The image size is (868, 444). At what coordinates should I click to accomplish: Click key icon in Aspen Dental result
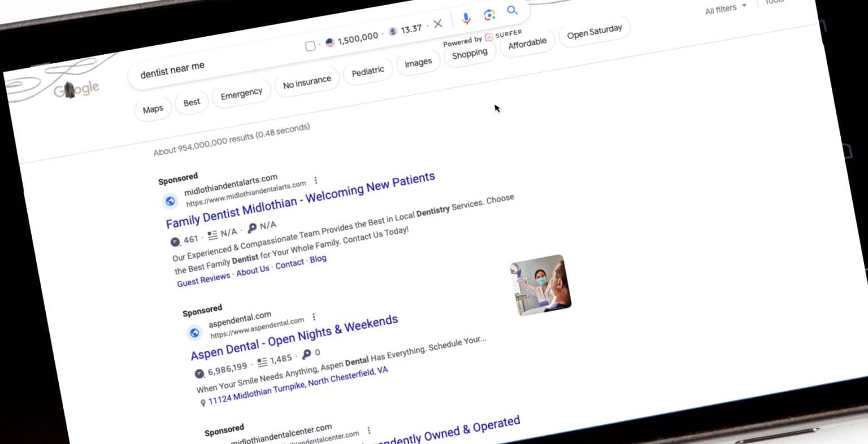[x=307, y=355]
